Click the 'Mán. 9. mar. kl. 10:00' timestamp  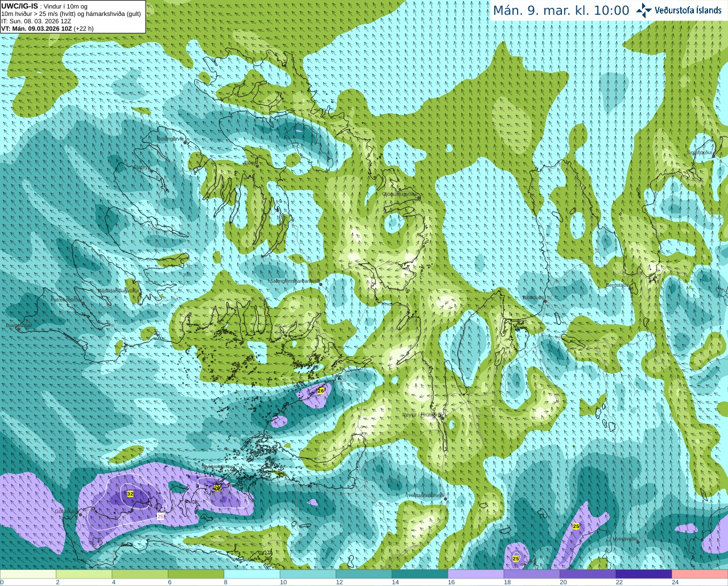[561, 11]
